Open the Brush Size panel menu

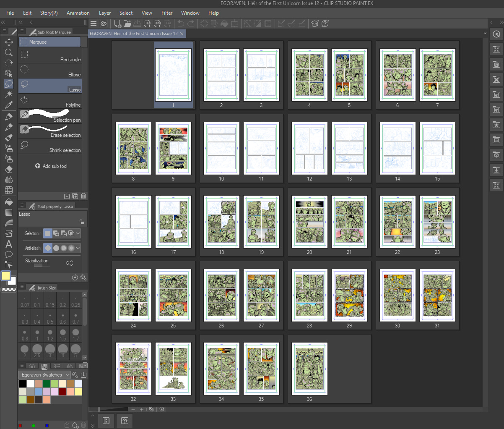22,287
